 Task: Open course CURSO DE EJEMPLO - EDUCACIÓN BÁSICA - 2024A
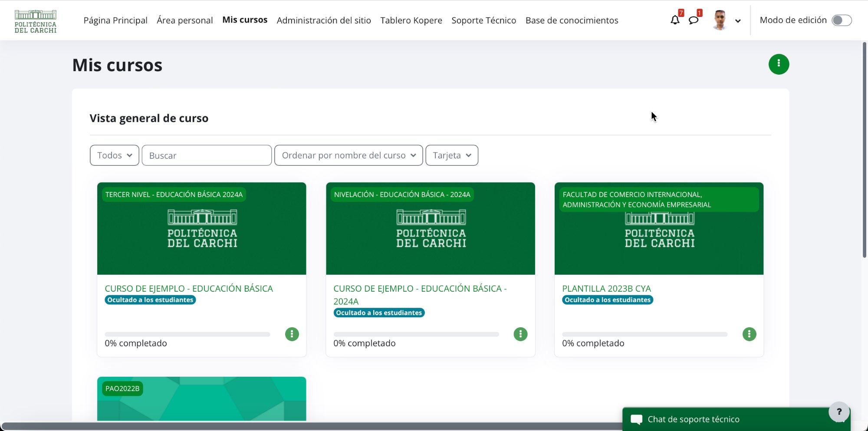(x=420, y=295)
